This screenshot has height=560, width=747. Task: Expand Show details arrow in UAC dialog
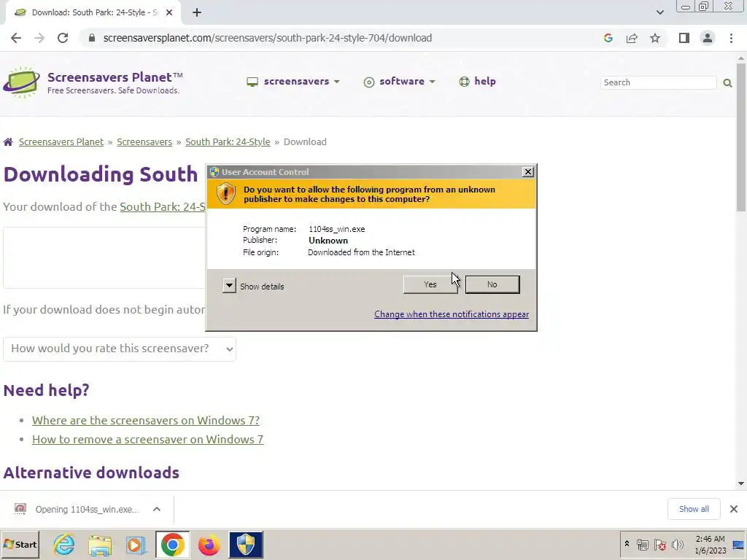click(229, 286)
